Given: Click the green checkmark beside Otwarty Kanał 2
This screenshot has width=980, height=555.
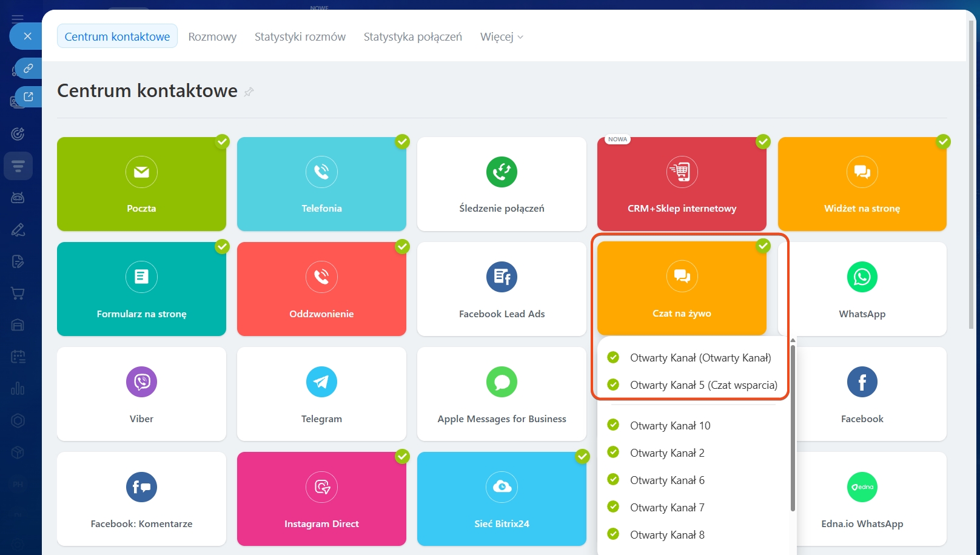Looking at the screenshot, I should 613,452.
